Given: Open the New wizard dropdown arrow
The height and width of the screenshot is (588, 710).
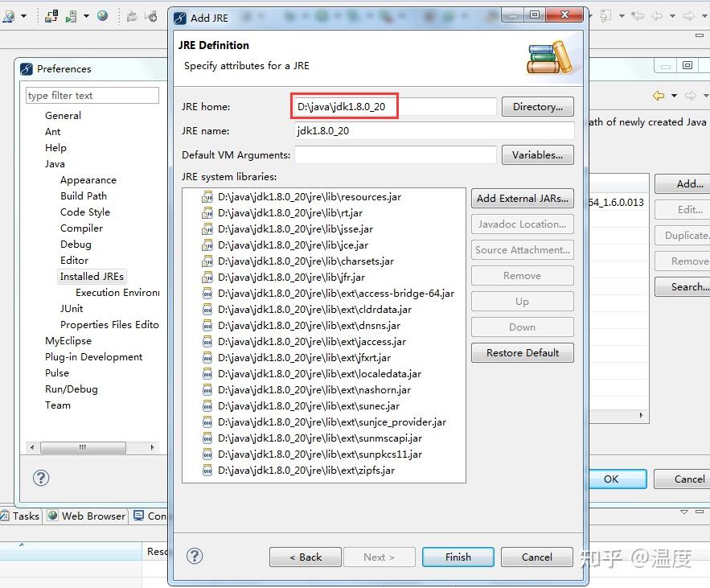Looking at the screenshot, I should pos(23,16).
